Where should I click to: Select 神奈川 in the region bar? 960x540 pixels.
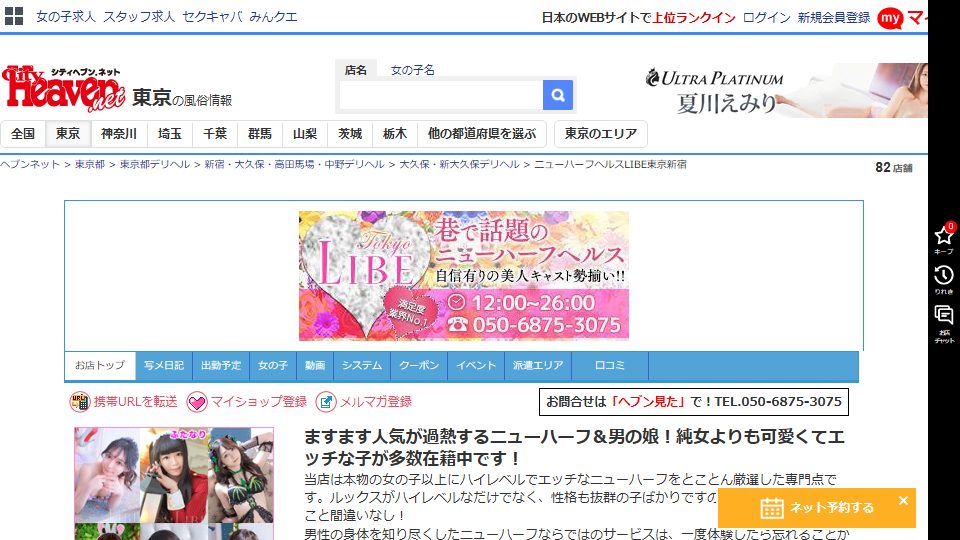119,133
